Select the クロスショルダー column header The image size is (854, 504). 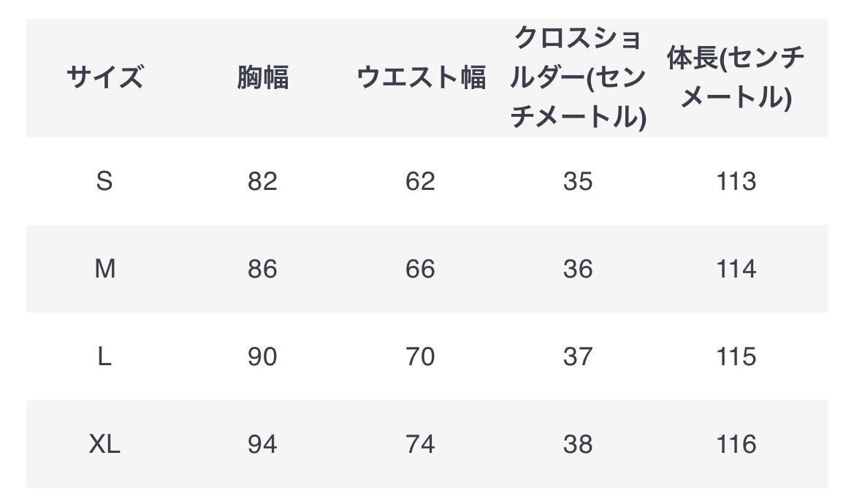(x=578, y=77)
